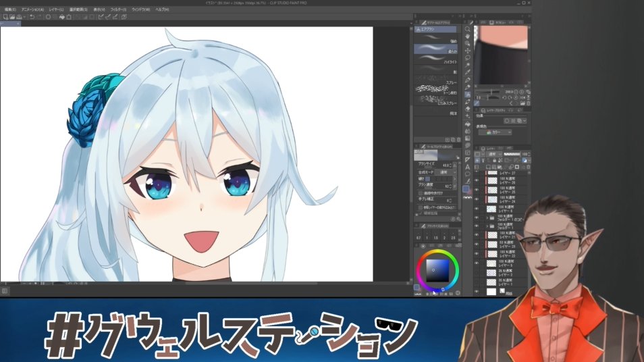
Task: Hide the bottom paper layer
Action: 477,291
